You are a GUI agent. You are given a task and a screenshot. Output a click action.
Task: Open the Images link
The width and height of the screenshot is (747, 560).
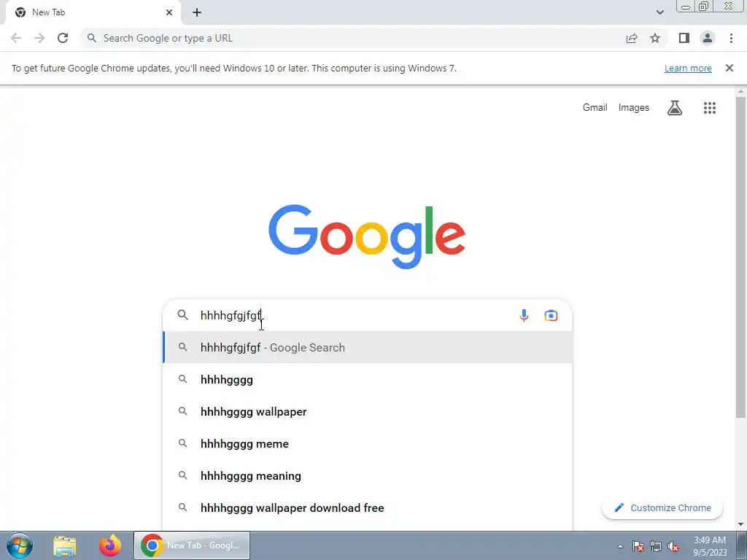pyautogui.click(x=634, y=108)
